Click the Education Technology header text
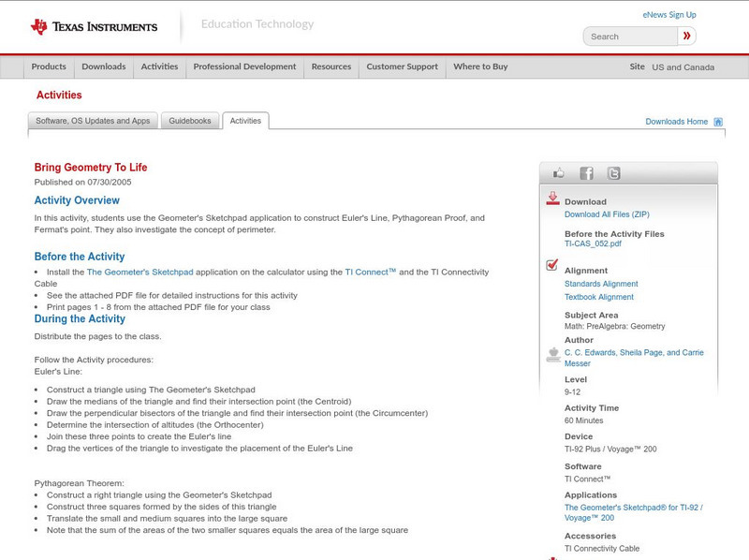Image resolution: width=749 pixels, height=560 pixels. (257, 24)
